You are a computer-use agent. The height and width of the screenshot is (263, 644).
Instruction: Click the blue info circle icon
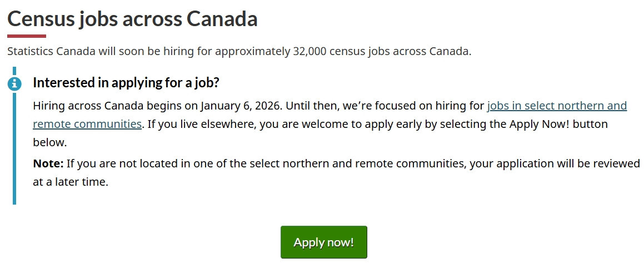[14, 84]
